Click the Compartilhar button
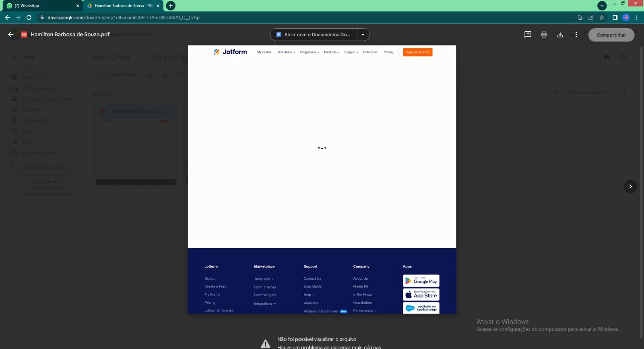Screen dimensions: 644x349 tap(611, 35)
